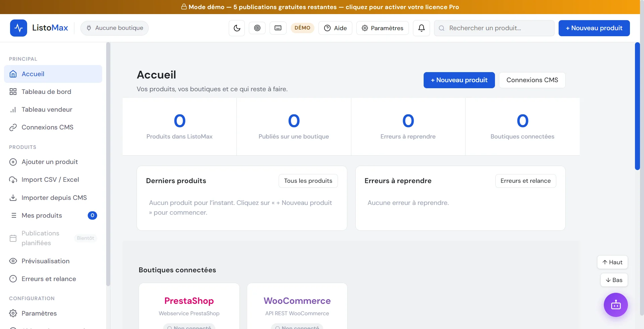Click the bar chart icon of Tableau vendeur
Viewport: 644px width, 329px height.
(x=13, y=110)
